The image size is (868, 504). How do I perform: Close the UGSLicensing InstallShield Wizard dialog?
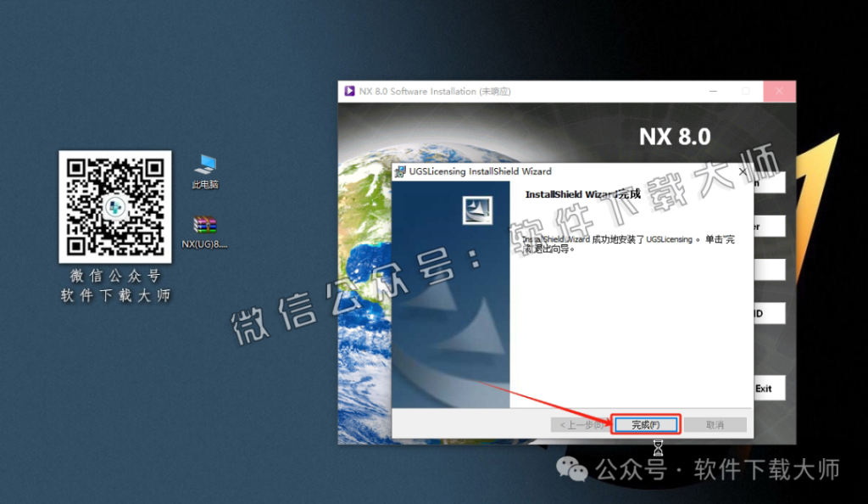point(743,171)
